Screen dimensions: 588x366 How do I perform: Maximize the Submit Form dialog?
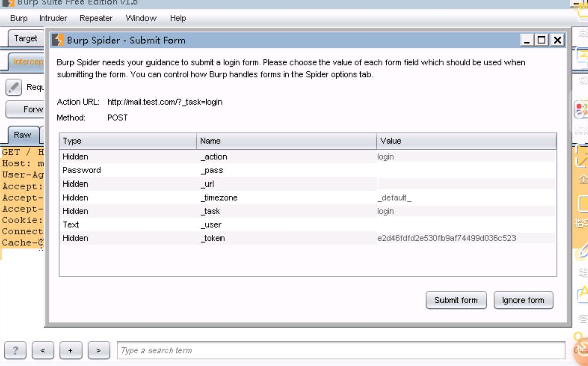pos(542,40)
